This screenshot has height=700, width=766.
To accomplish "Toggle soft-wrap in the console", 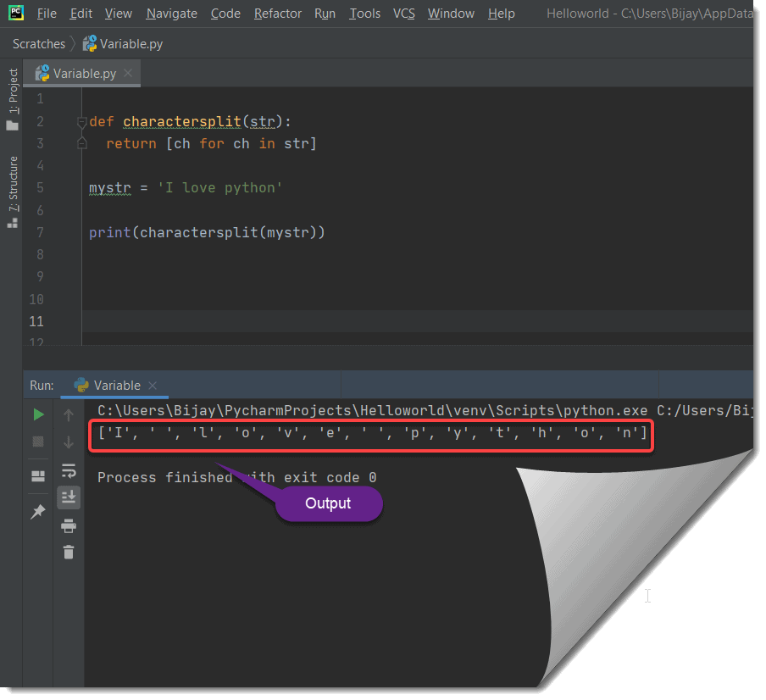I will 69,470.
